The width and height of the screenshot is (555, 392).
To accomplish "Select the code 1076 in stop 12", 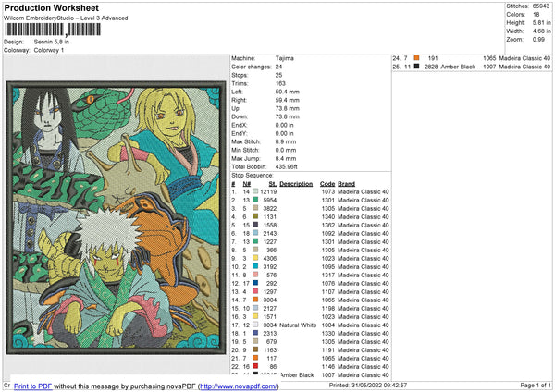I will [328, 284].
